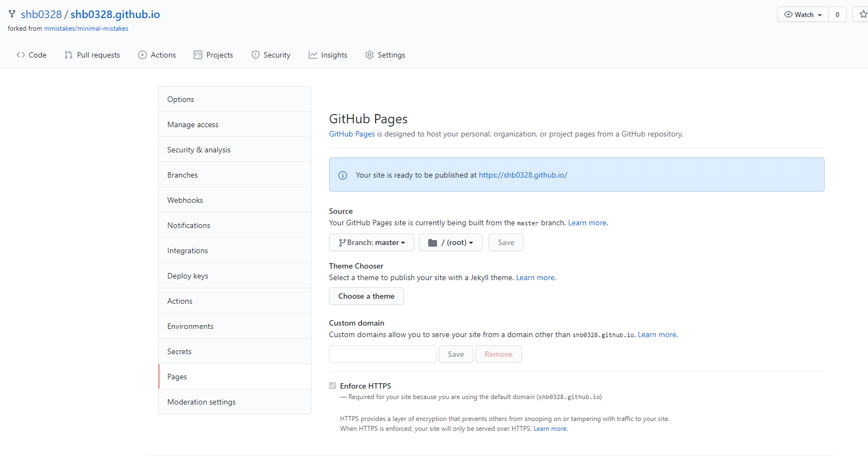Open the shb0328.github.io repository link
The height and width of the screenshot is (461, 868).
[115, 14]
